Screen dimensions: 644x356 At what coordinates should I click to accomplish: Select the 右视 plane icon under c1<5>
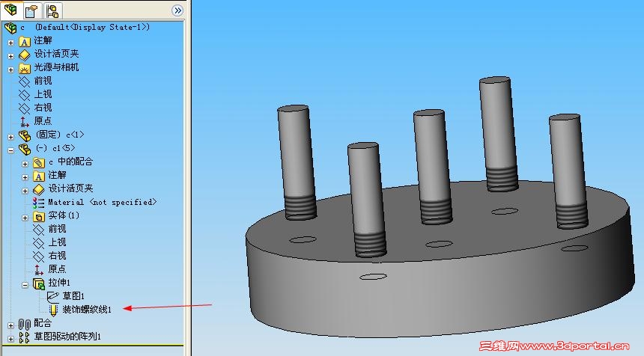[x=39, y=257]
